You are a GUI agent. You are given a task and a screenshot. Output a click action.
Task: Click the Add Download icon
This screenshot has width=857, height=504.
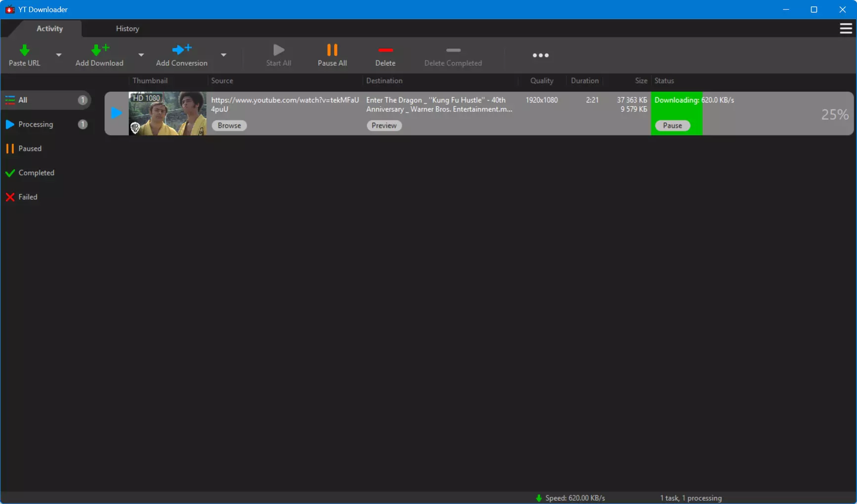pyautogui.click(x=100, y=50)
